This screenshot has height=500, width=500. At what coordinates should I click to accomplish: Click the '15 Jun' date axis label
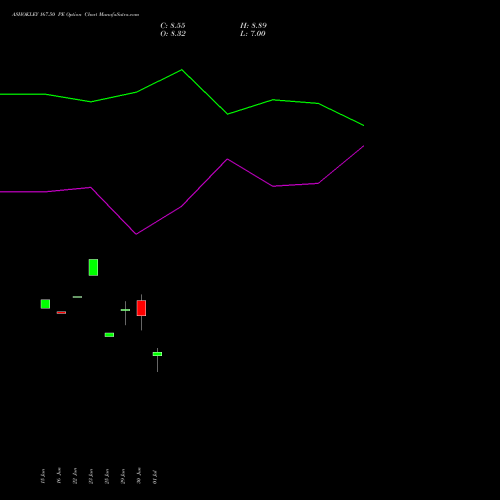[x=42, y=476]
